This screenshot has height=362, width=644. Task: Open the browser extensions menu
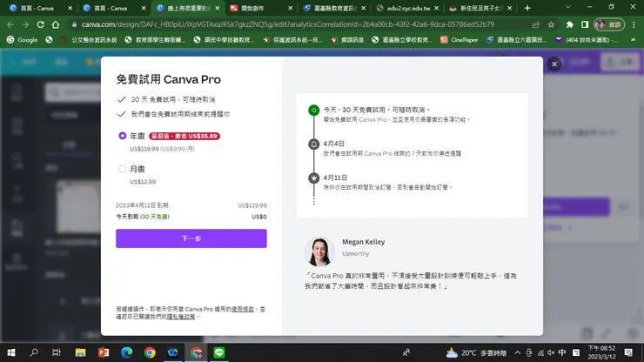[x=570, y=24]
